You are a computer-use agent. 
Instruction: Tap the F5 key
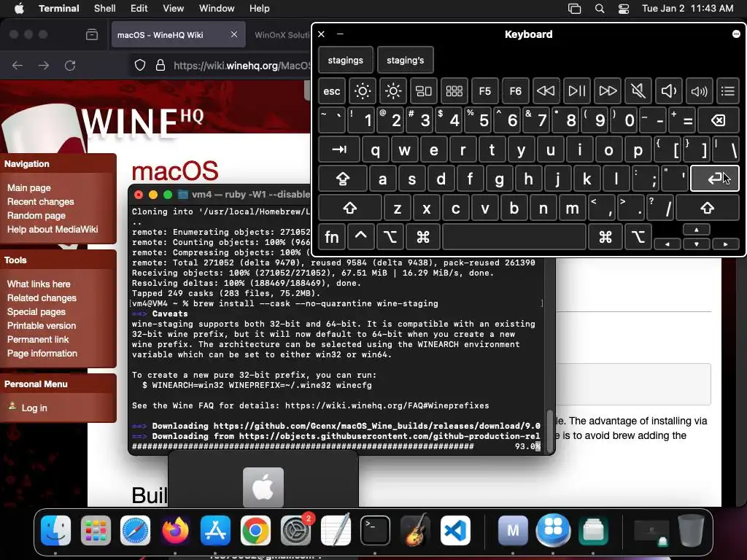click(485, 91)
